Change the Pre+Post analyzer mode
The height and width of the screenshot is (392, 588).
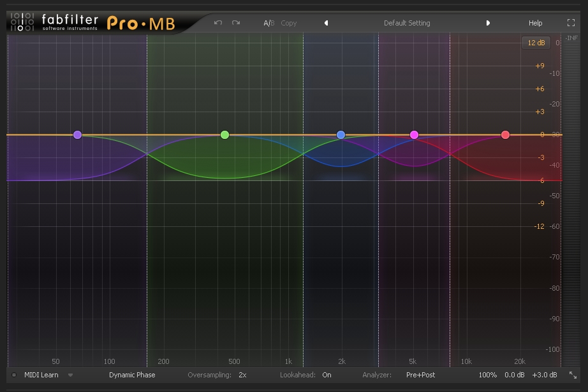(420, 375)
